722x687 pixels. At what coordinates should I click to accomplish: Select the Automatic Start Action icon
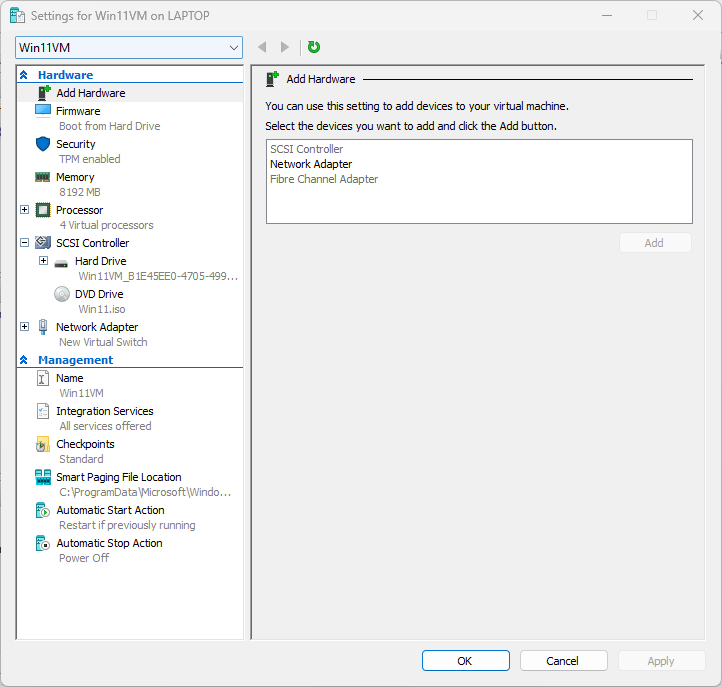click(x=43, y=510)
